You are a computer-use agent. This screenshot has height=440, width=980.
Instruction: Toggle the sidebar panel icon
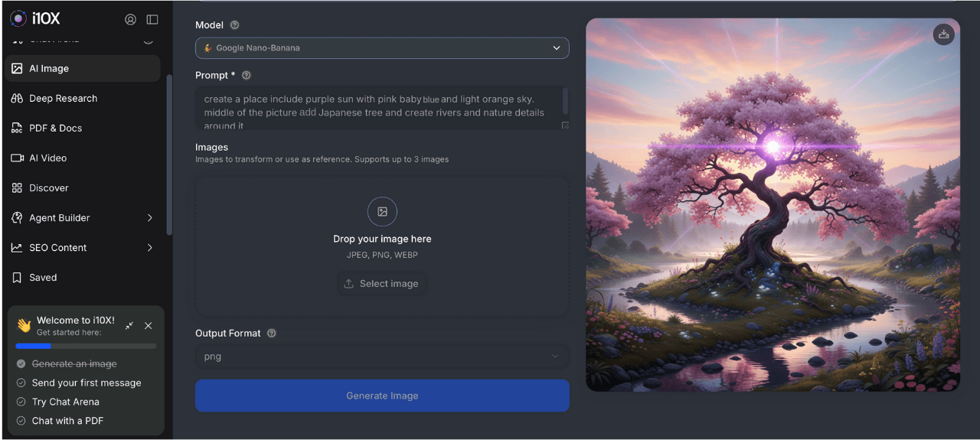(x=152, y=20)
